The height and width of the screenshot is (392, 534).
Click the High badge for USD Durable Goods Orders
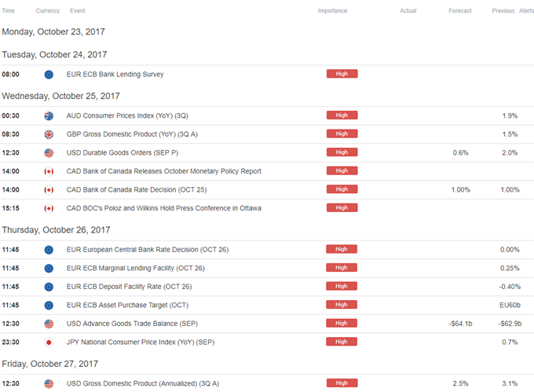tap(342, 152)
